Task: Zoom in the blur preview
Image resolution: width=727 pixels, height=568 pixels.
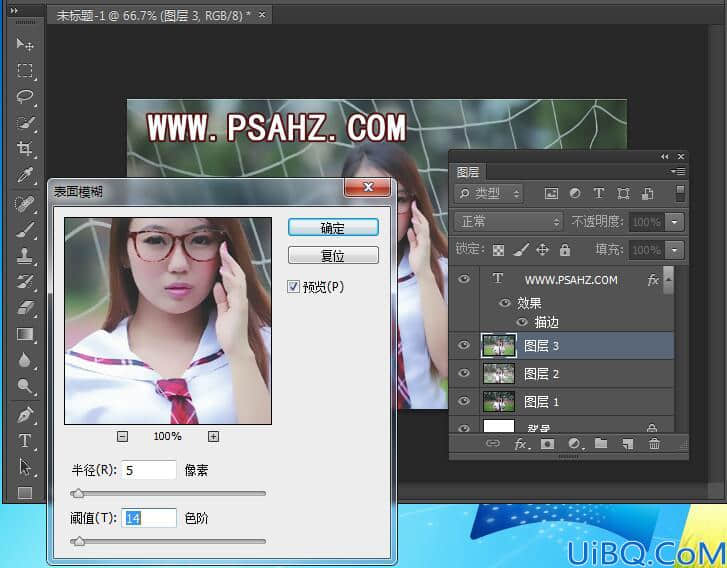Action: click(213, 436)
